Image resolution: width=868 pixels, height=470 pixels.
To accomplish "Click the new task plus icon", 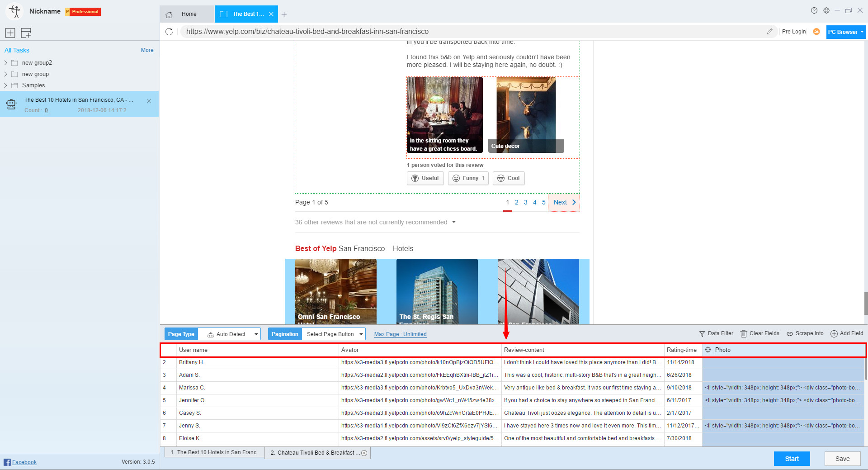I will pyautogui.click(x=10, y=33).
